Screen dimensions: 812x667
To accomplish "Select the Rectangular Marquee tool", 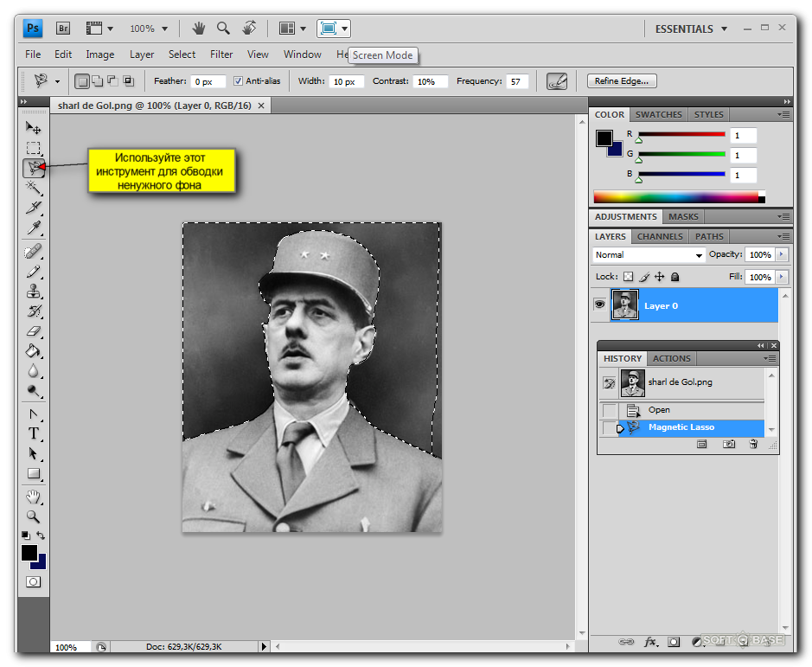I will pyautogui.click(x=33, y=148).
